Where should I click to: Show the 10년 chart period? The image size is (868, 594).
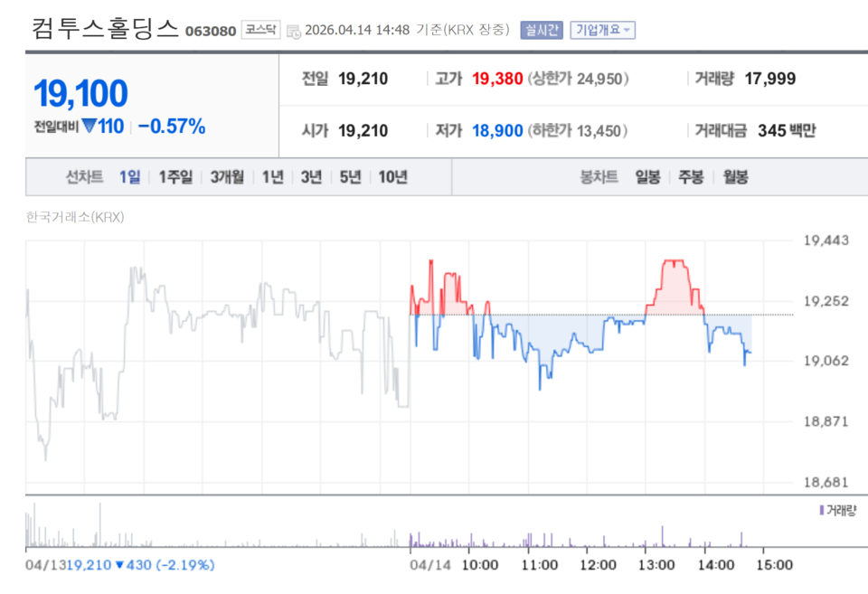point(393,177)
